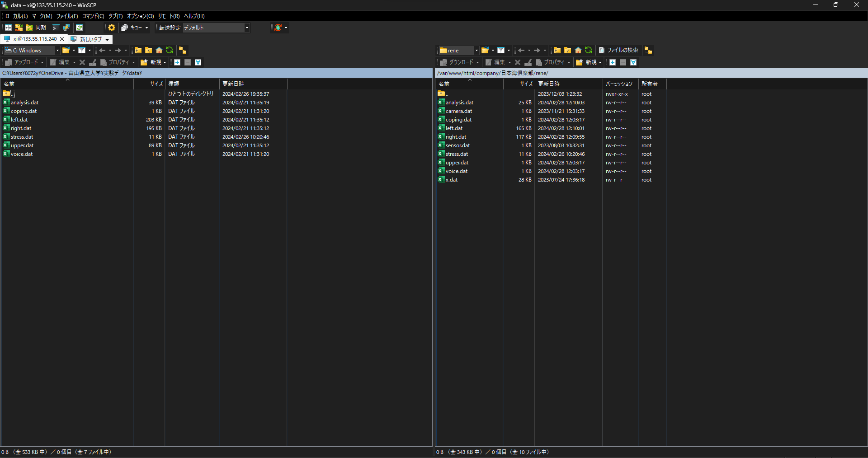Screen dimensions: 868x458
Task: Close the xi@133.55.115.240 session tab
Action: pyautogui.click(x=62, y=39)
